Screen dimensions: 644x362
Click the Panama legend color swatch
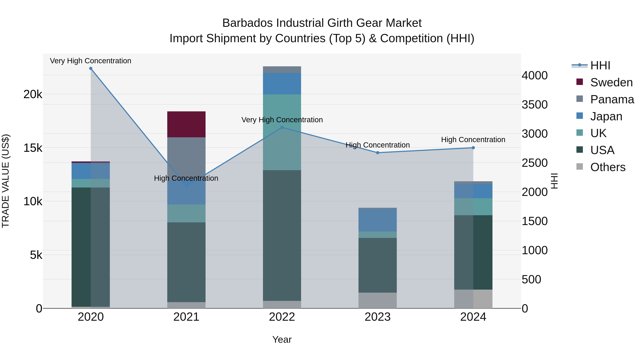click(579, 99)
